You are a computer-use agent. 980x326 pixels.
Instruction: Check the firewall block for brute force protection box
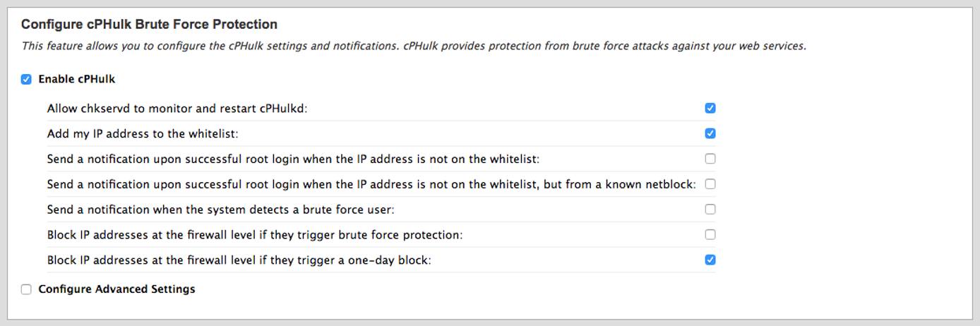point(710,234)
